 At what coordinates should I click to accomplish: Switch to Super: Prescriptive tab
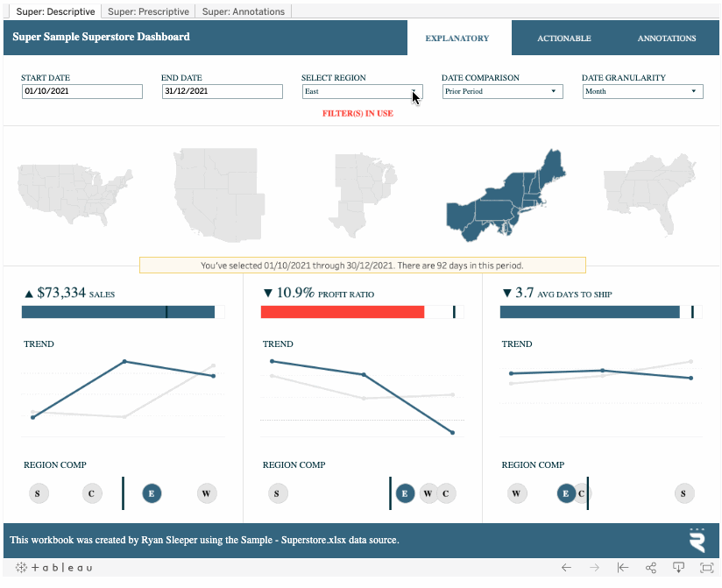[148, 11]
